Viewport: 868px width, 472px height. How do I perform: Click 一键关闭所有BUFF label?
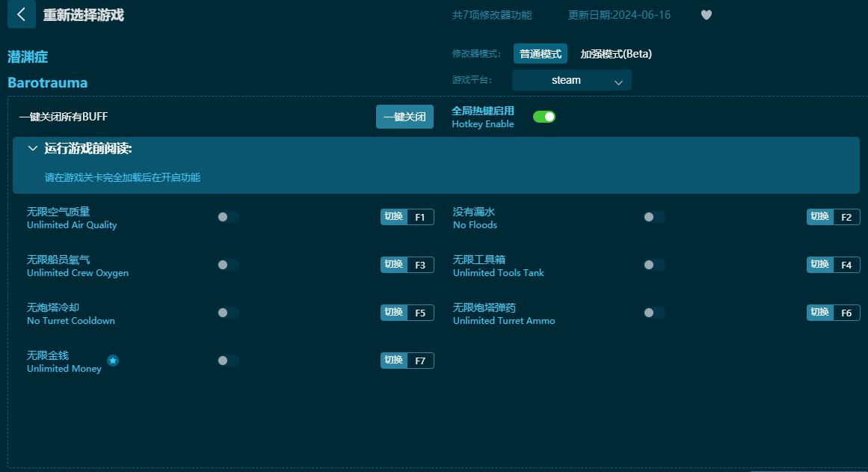[x=64, y=117]
